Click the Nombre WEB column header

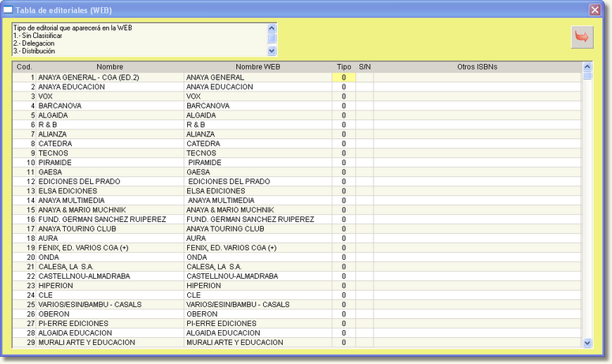pyautogui.click(x=257, y=66)
